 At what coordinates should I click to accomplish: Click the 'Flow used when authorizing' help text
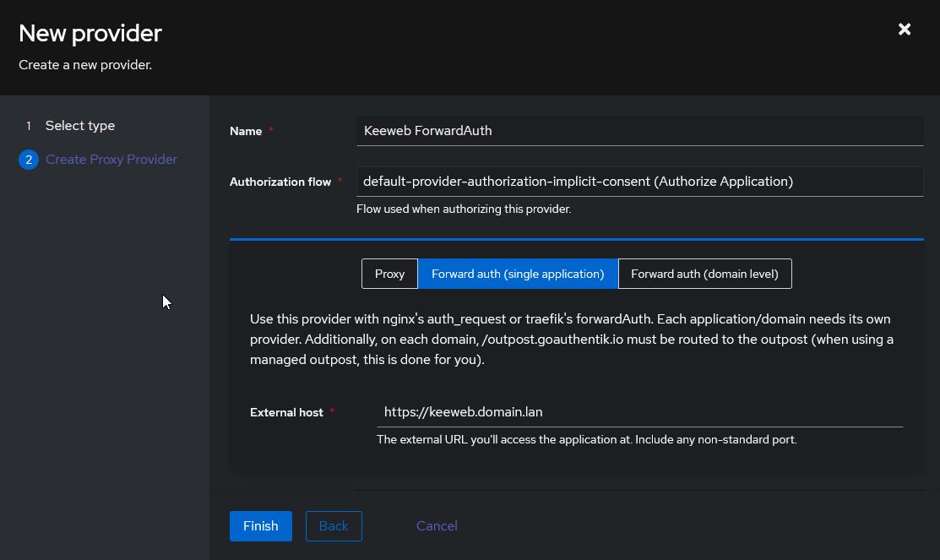pyautogui.click(x=464, y=209)
